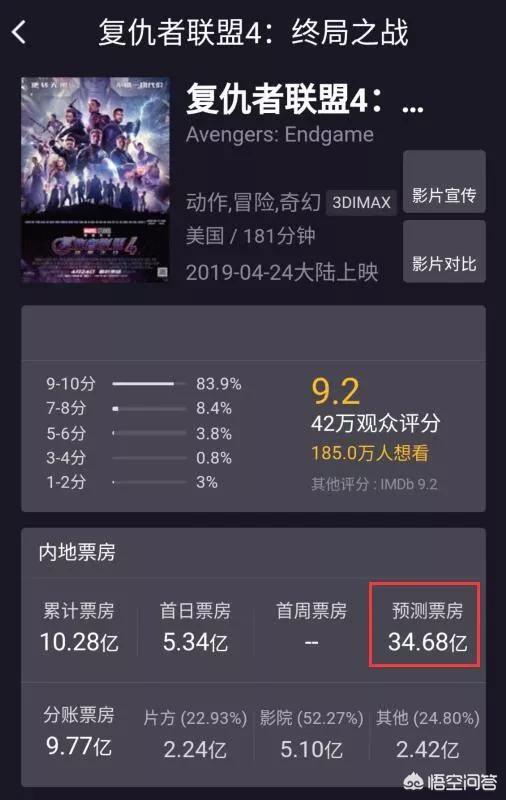The width and height of the screenshot is (506, 800).
Task: Tap the 影院 (52.27%) share cell
Action: pyautogui.click(x=311, y=733)
